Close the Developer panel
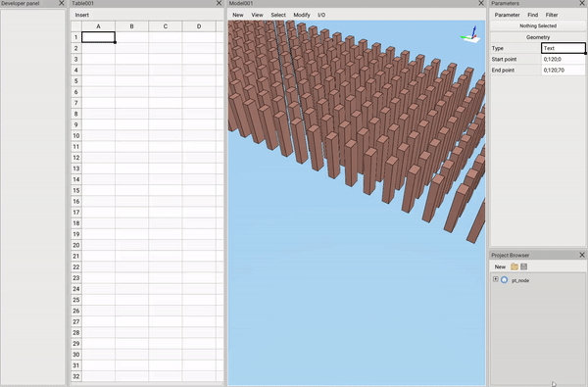 (x=62, y=3)
